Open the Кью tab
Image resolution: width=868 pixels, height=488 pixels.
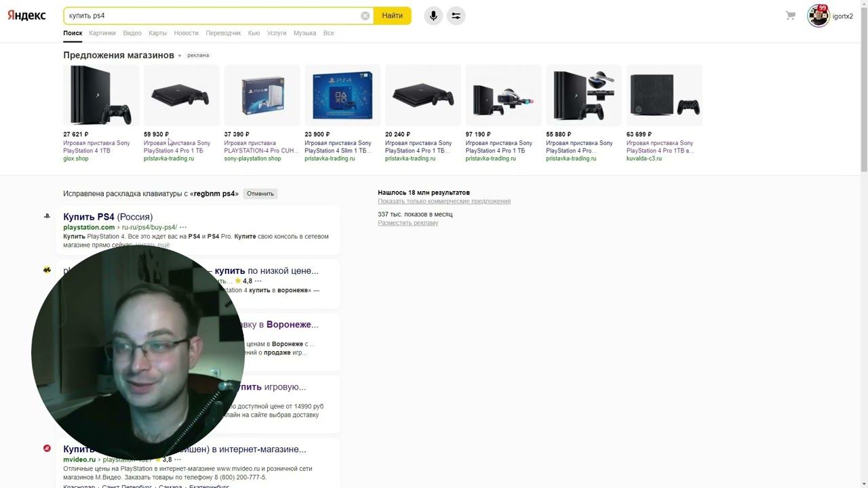click(254, 33)
